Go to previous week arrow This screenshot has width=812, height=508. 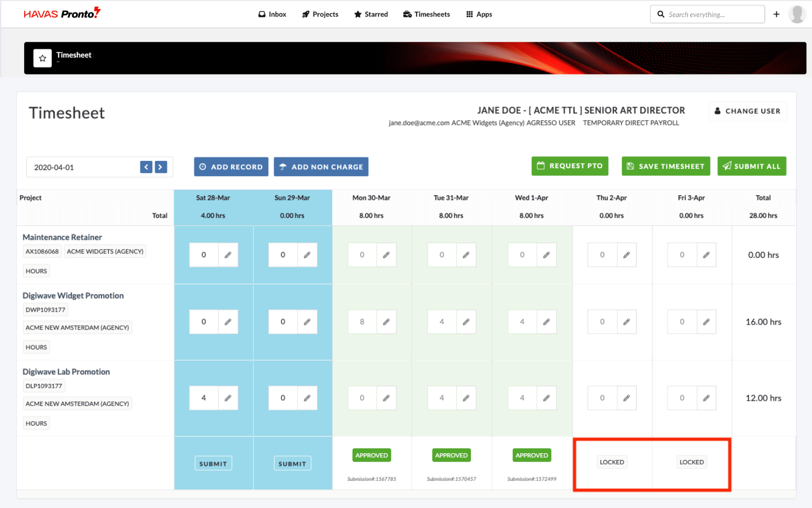click(146, 167)
